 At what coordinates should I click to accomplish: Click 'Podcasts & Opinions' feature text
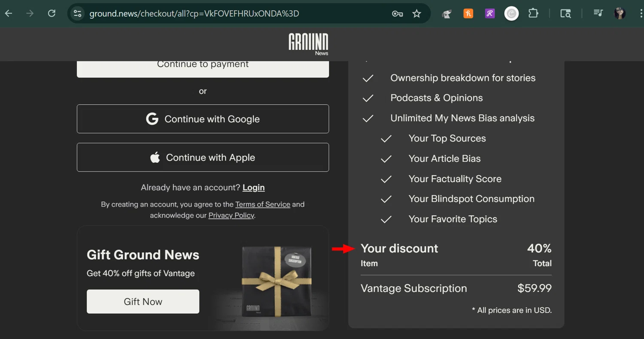pyautogui.click(x=437, y=98)
